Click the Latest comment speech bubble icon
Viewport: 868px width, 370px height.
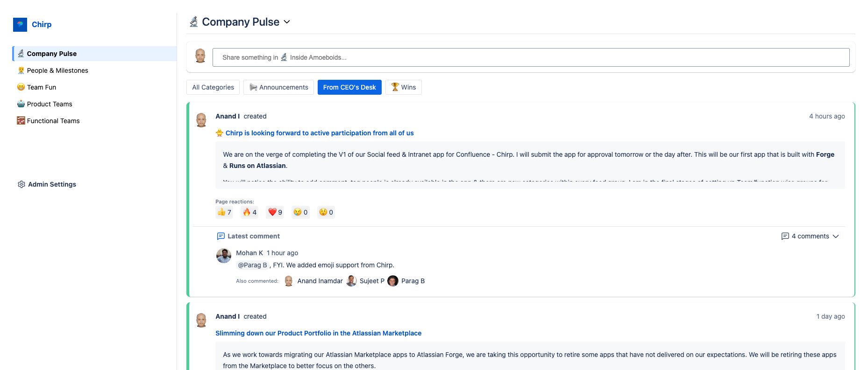221,236
